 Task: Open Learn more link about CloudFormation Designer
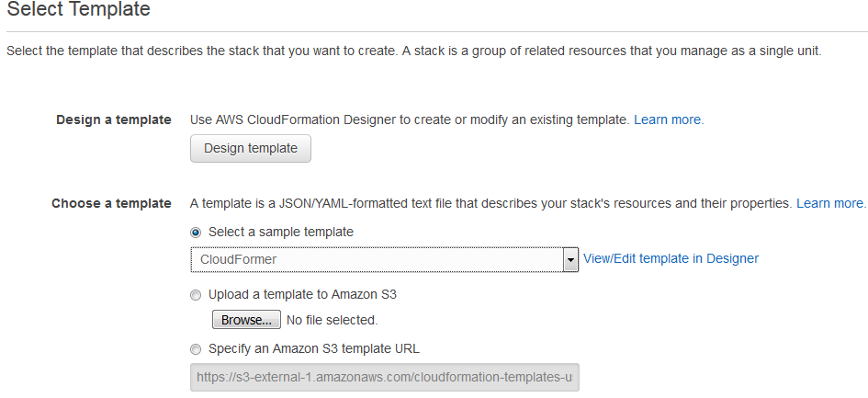[x=669, y=119]
